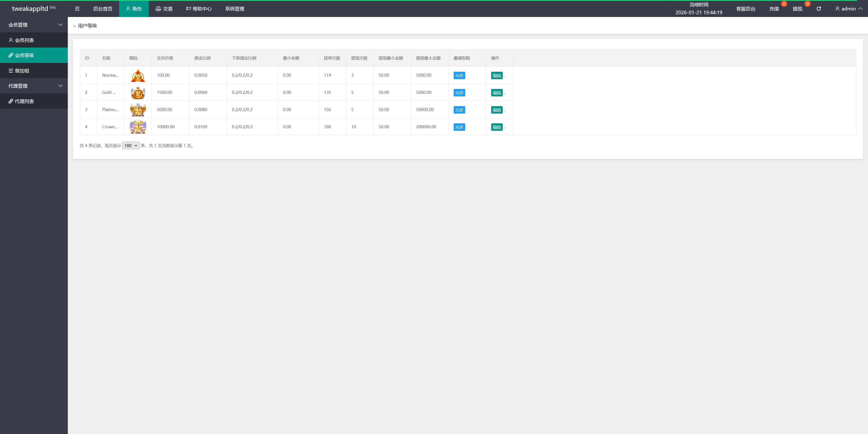This screenshot has width=868, height=434.
Task: Click the refresh icon in top bar
Action: coord(818,9)
